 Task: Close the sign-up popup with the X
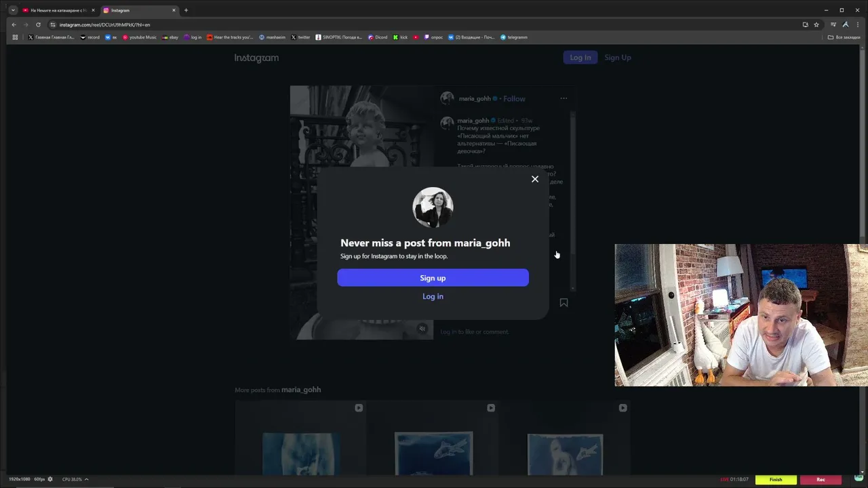(x=535, y=179)
